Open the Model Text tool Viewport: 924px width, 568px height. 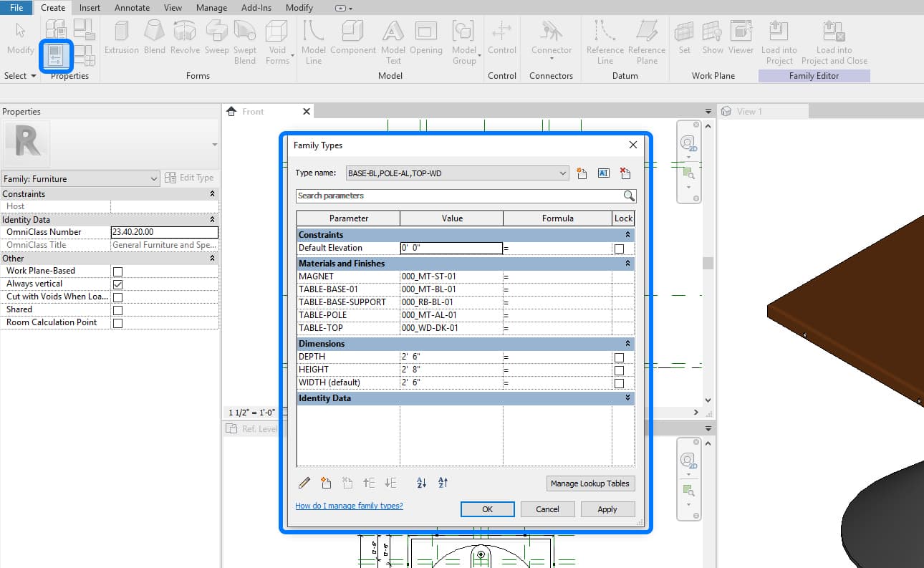click(x=393, y=39)
